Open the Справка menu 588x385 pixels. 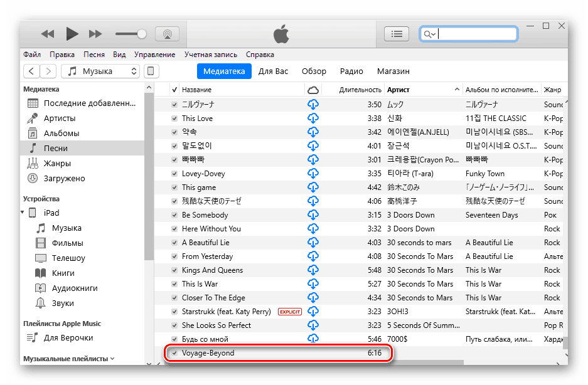pos(260,55)
